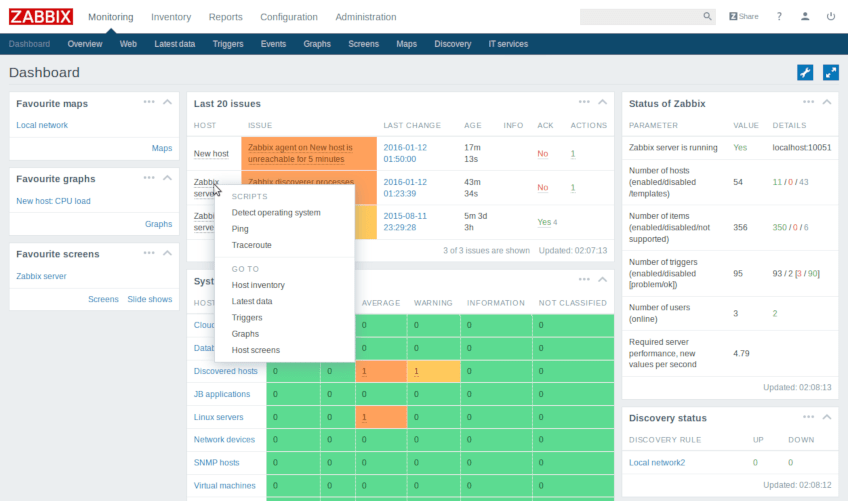Switch to the Discovery submenu
Screen dimensions: 848x501
(453, 44)
